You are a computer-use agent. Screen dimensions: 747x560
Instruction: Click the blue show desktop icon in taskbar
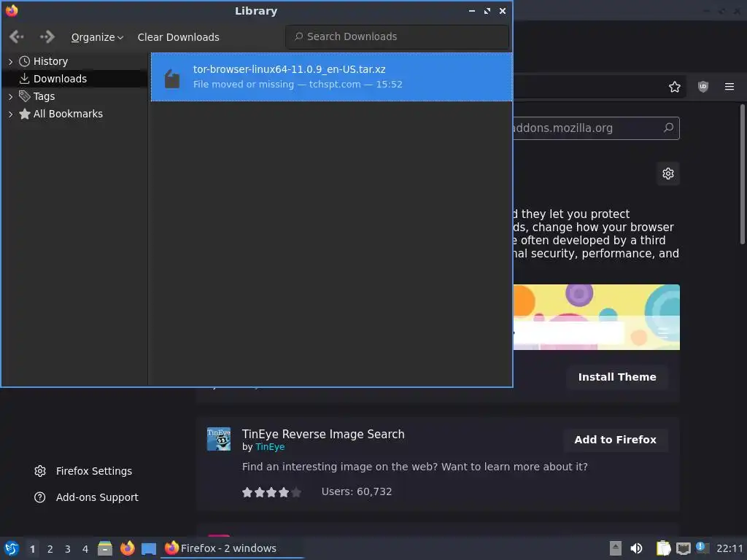(x=149, y=549)
